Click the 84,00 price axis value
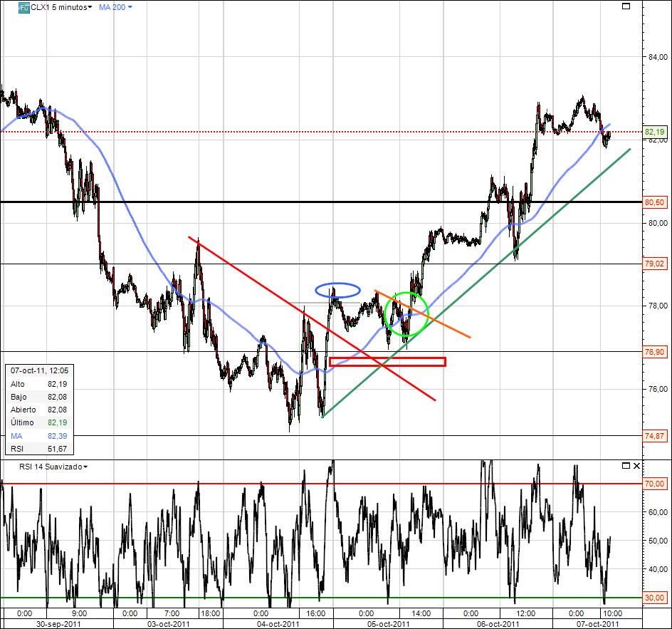 [x=658, y=57]
